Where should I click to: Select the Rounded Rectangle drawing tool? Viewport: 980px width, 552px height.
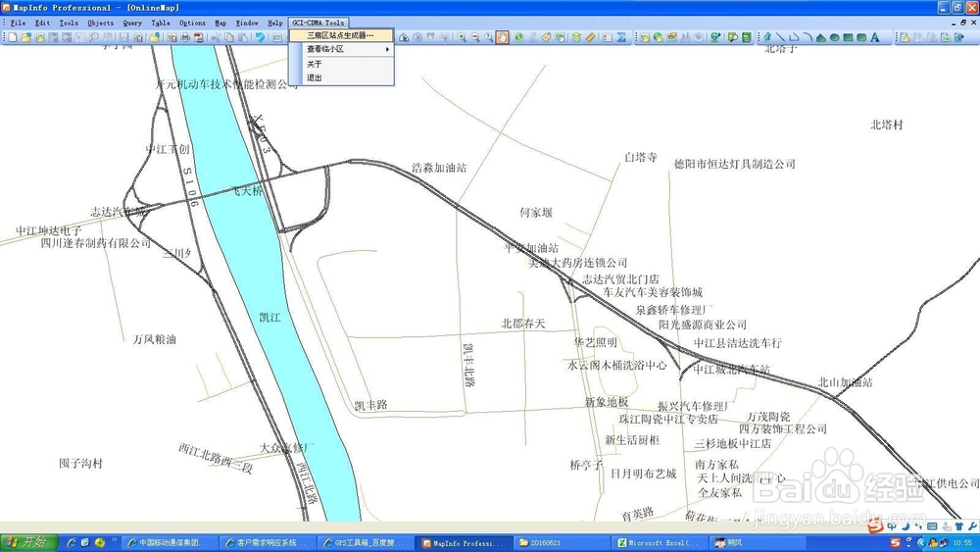pyautogui.click(x=861, y=37)
